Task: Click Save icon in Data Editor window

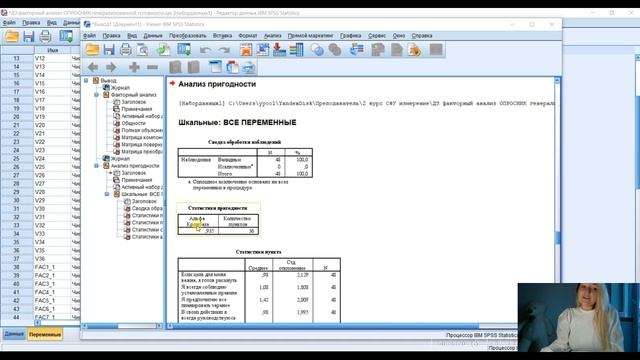Action: (29, 36)
